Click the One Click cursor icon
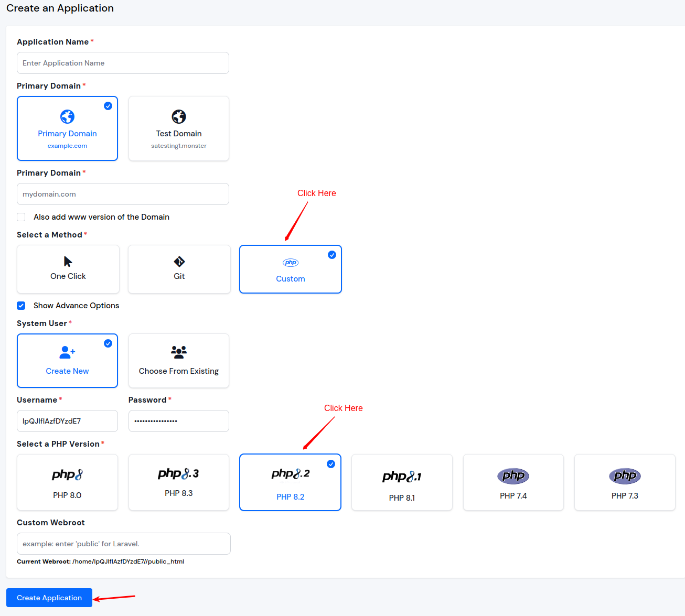Image resolution: width=685 pixels, height=616 pixels. pos(68,262)
